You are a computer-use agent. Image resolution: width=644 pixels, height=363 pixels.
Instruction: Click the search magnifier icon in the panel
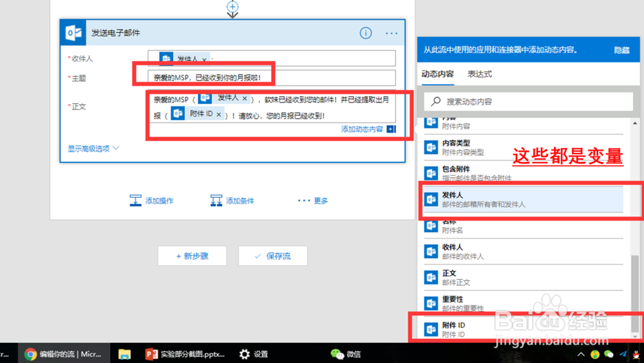pyautogui.click(x=436, y=101)
